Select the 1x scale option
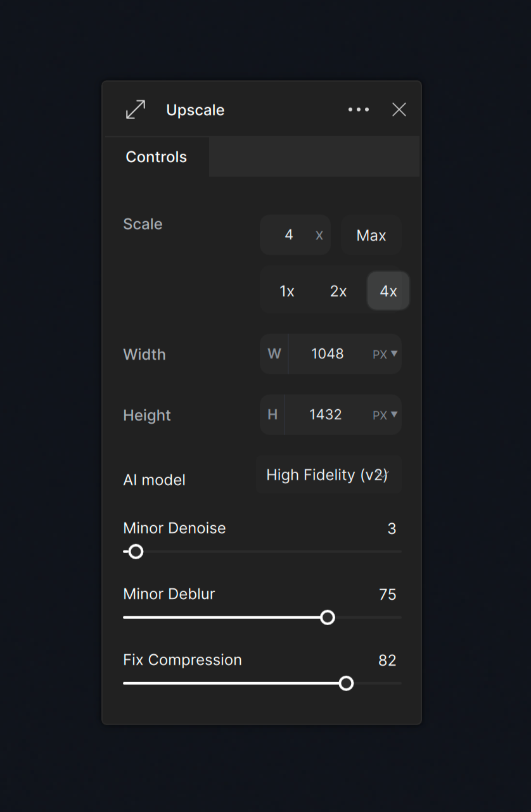Image resolution: width=531 pixels, height=812 pixels. (286, 291)
